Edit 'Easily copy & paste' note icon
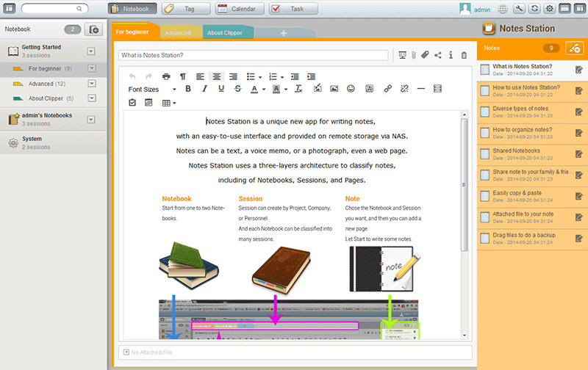Viewport: 588px width, 370px height. [578, 196]
